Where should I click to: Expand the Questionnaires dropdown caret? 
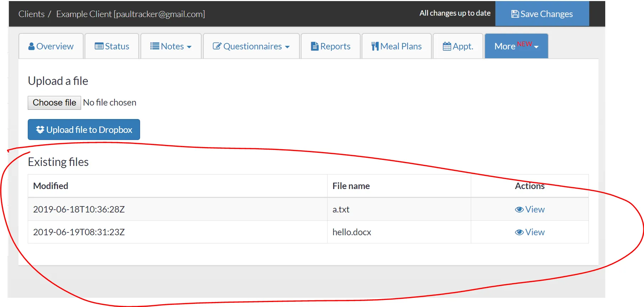pos(287,47)
